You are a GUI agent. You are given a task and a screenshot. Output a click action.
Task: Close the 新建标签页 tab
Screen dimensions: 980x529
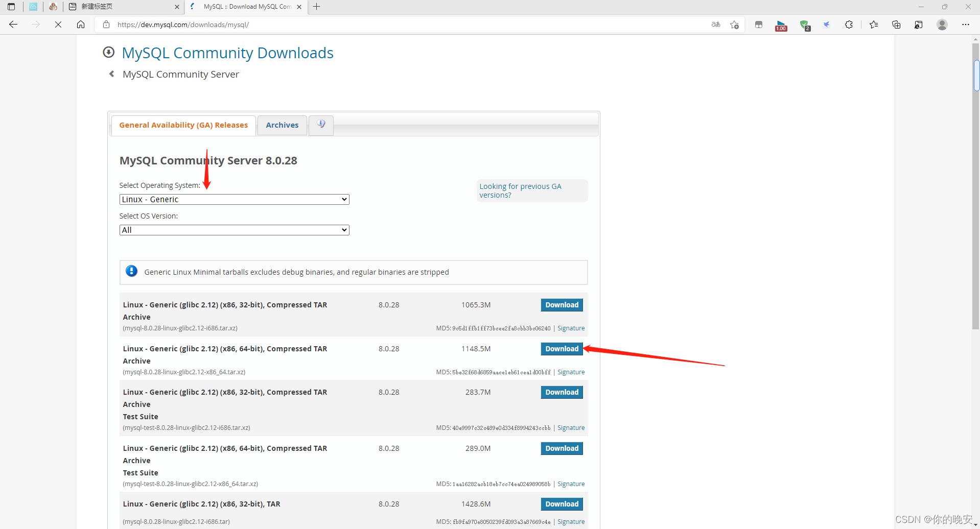point(177,7)
